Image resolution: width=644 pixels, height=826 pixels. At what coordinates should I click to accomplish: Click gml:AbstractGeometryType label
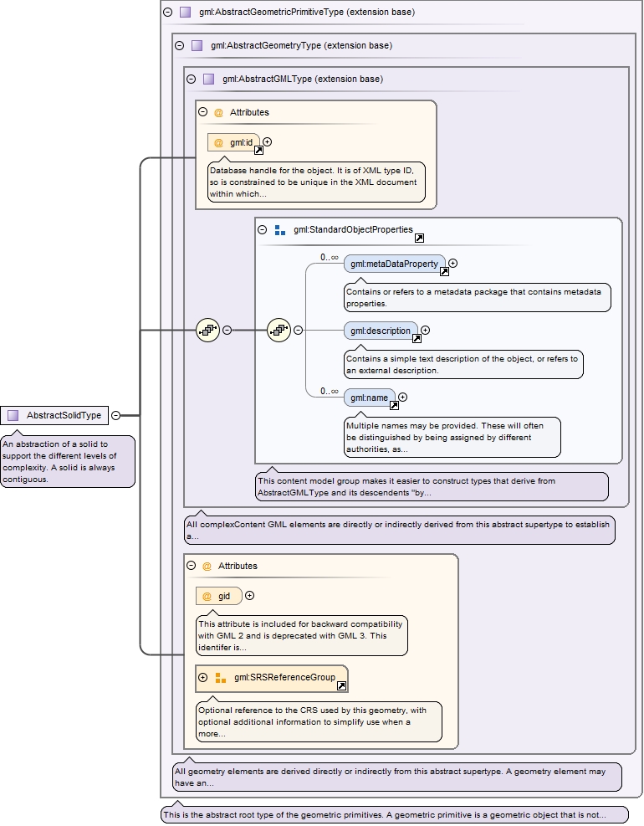pos(301,46)
